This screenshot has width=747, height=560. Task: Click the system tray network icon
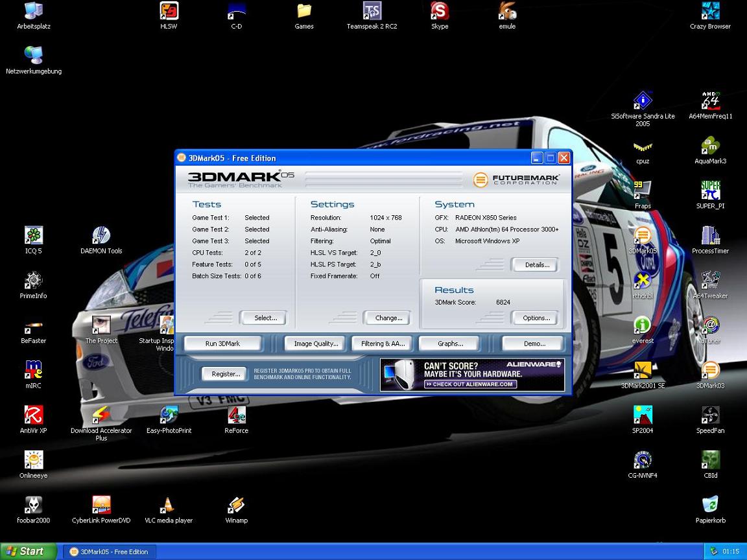[713, 552]
